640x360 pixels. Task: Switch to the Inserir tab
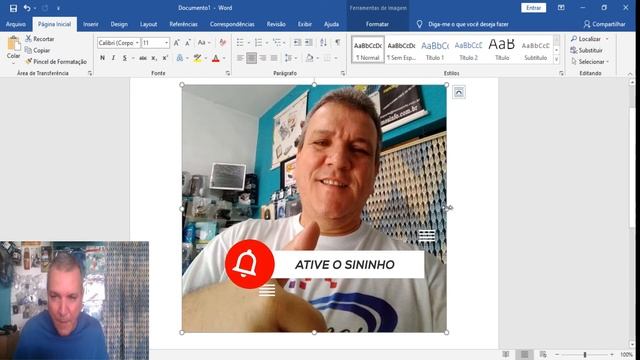pos(91,24)
